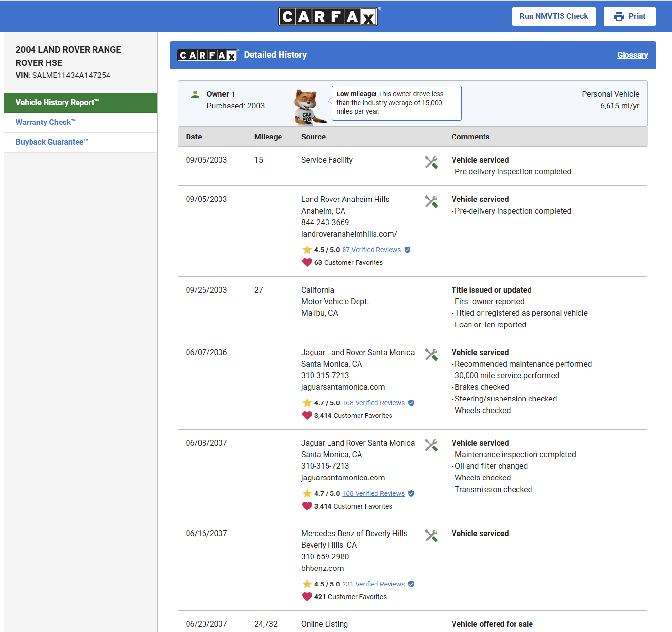Click heart icon beside 63 Customer Favorites
The height and width of the screenshot is (632, 672).
click(x=307, y=262)
